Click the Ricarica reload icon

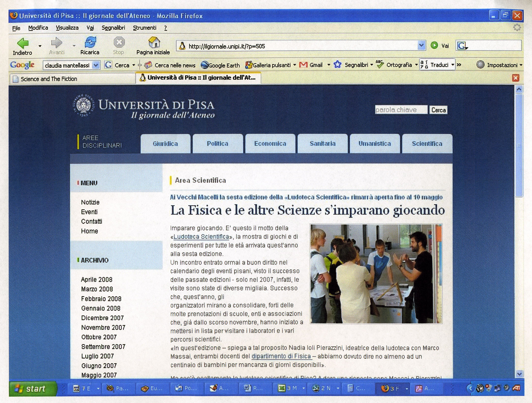(x=90, y=42)
